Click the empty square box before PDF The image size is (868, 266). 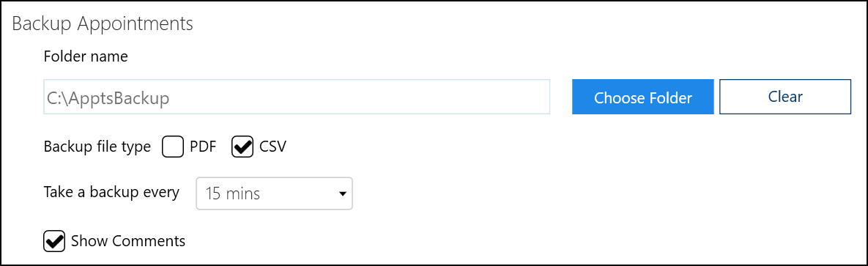[x=173, y=147]
